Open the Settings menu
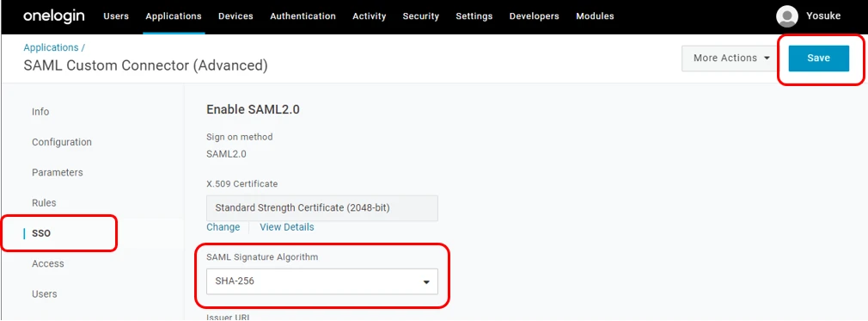The width and height of the screenshot is (868, 321). pos(474,16)
